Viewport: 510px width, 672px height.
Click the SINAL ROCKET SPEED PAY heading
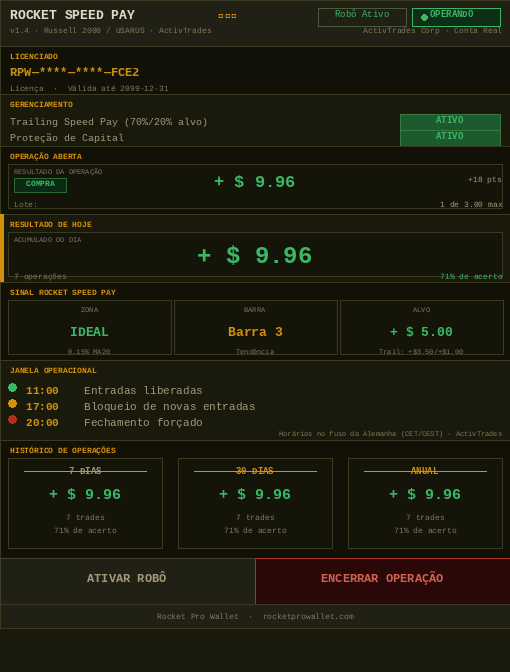63,293
